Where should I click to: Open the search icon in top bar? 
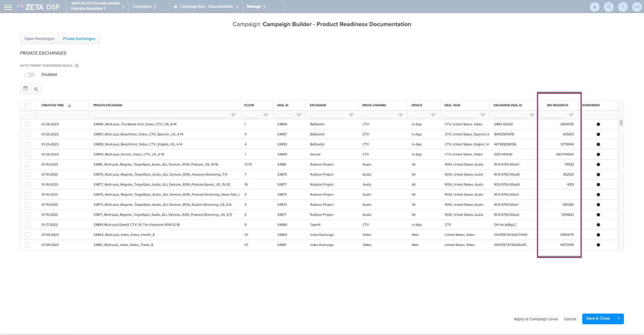pos(608,7)
